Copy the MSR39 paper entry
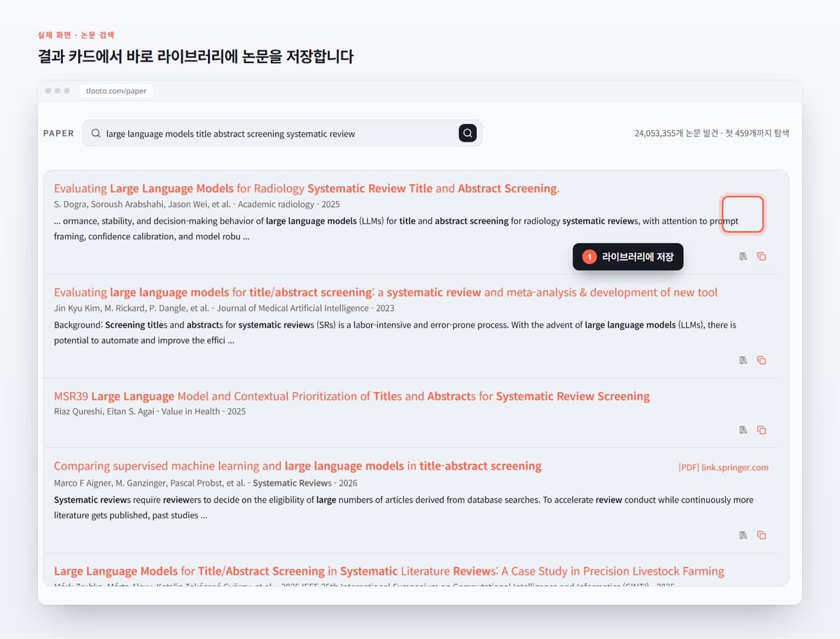 (x=762, y=430)
